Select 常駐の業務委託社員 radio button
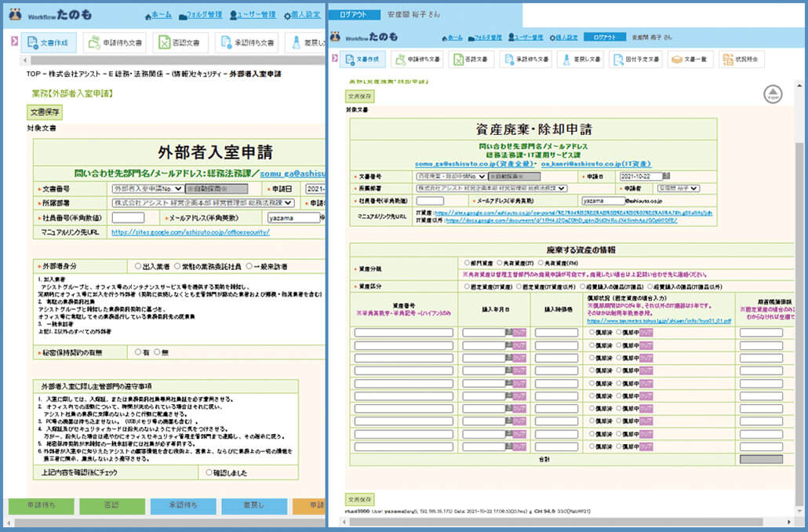Viewport: 808px width, 532px height. pyautogui.click(x=177, y=266)
